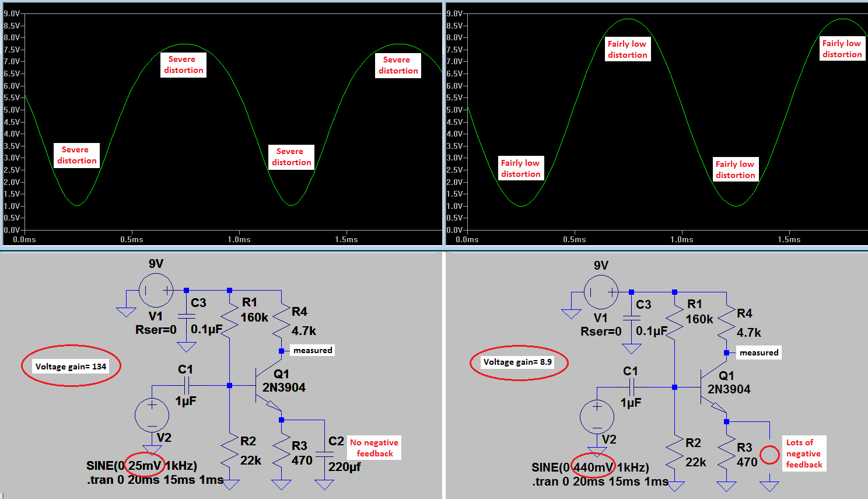Click the 0.5ms axis label in left plot
The image size is (868, 499).
click(x=132, y=239)
